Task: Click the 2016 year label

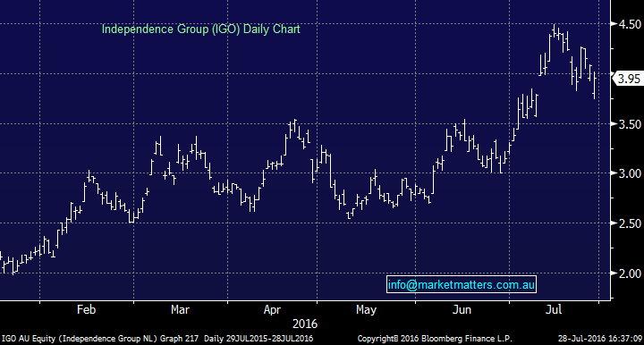Action: pos(305,324)
